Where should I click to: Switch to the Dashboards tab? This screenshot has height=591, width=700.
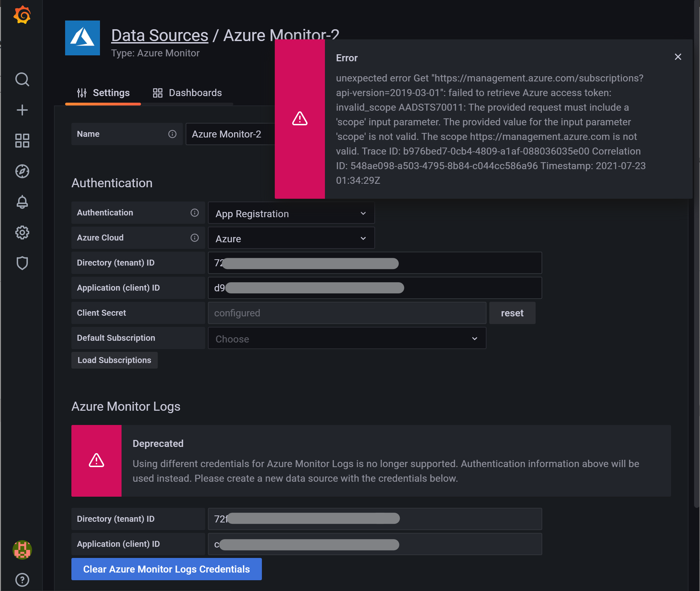point(188,93)
